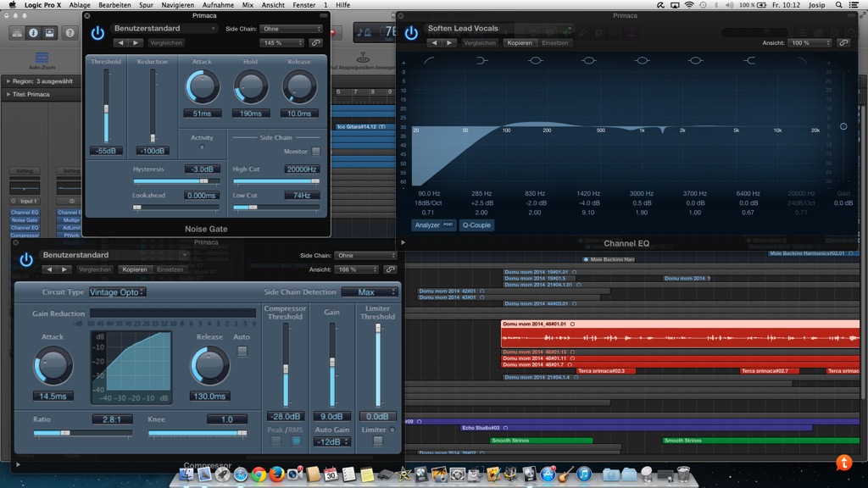Click Vergleichen in Noise Gate header

click(166, 42)
